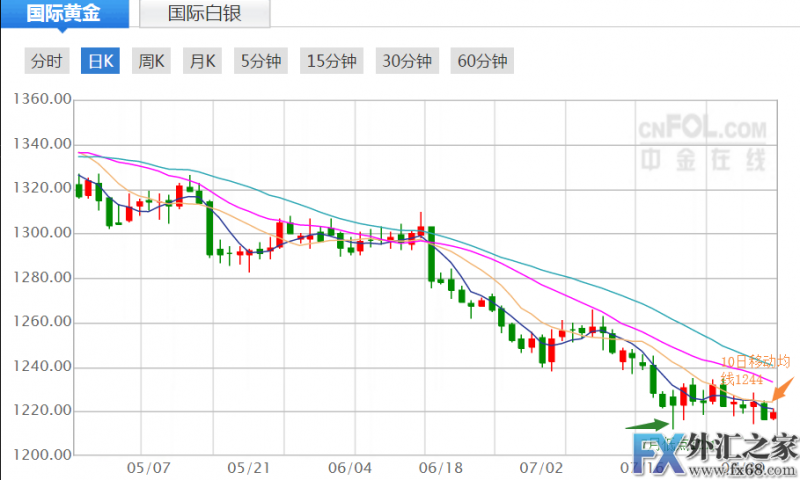The image size is (800, 480).
Task: Choose the 60分钟 interval
Action: [x=483, y=61]
